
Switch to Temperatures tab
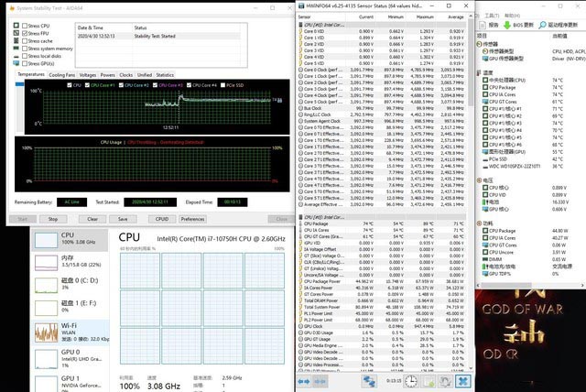(31, 74)
